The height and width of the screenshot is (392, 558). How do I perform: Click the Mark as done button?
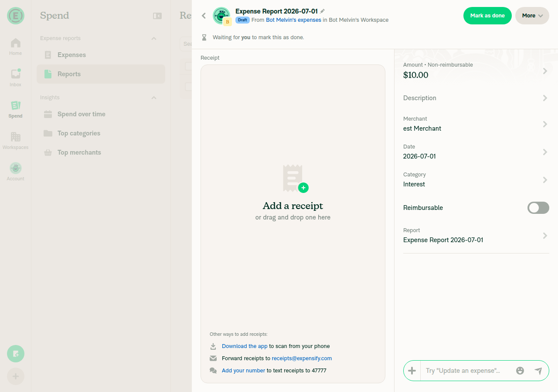pos(487,16)
